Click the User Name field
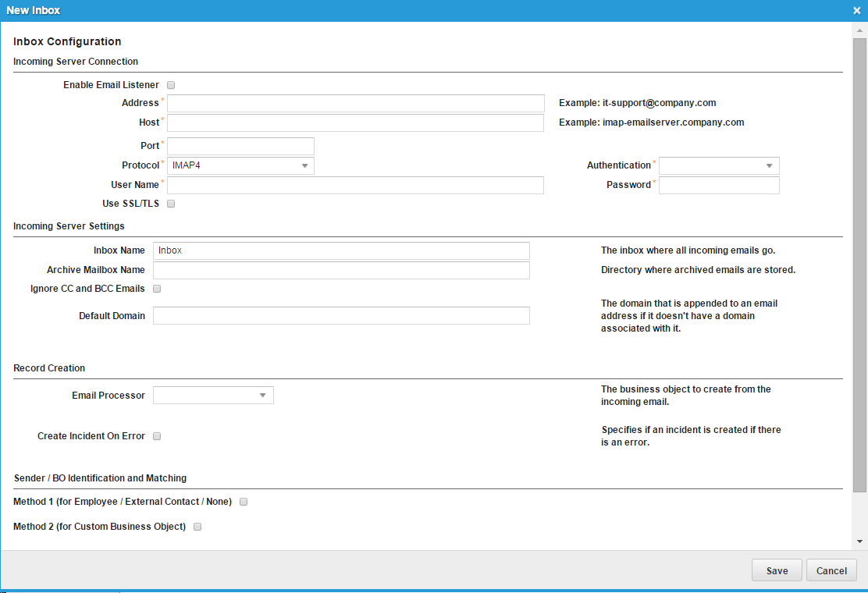868x593 pixels. (355, 185)
